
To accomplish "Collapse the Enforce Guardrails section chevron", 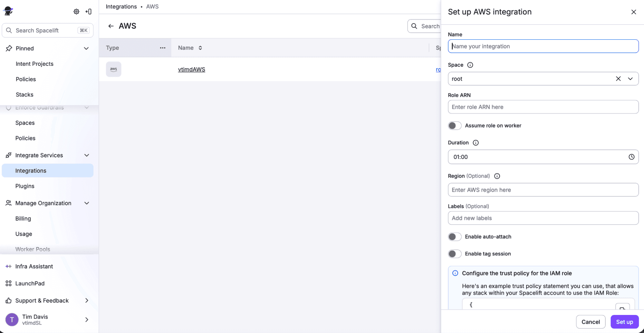I will click(x=87, y=108).
